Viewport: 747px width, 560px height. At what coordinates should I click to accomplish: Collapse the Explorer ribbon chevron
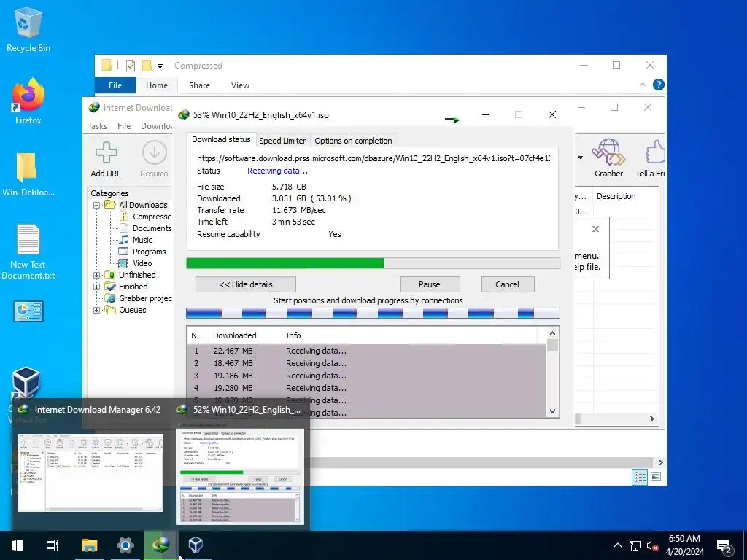(x=642, y=85)
